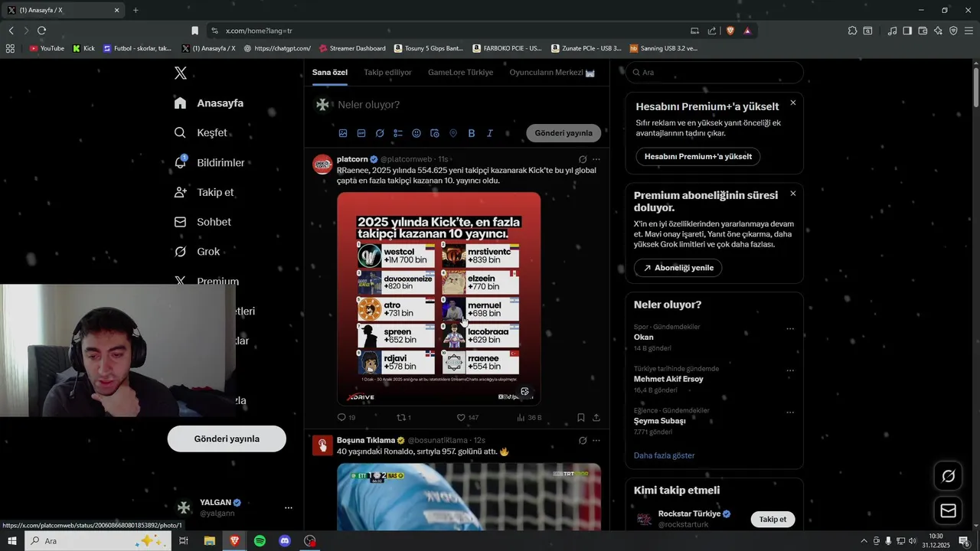
Task: Toggle bold text in composer
Action: tap(472, 133)
